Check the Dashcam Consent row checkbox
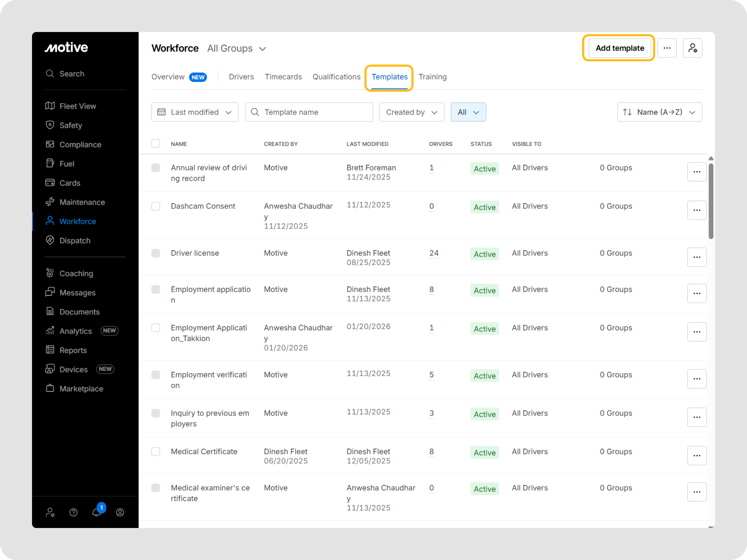747x560 pixels. 156,206
